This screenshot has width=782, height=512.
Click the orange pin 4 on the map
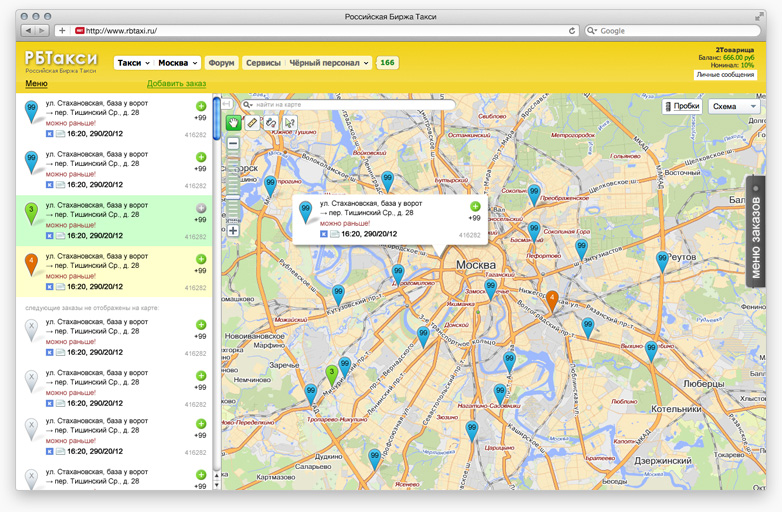pos(552,301)
